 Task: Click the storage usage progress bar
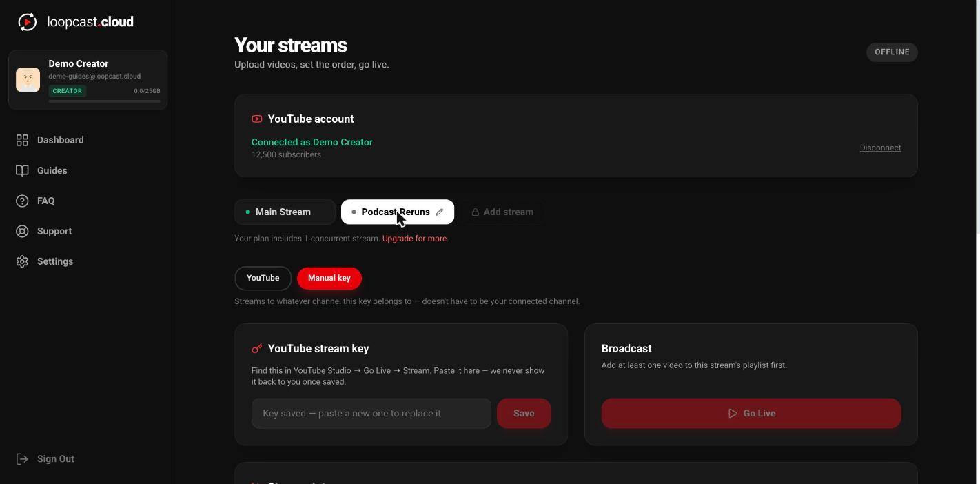(104, 101)
